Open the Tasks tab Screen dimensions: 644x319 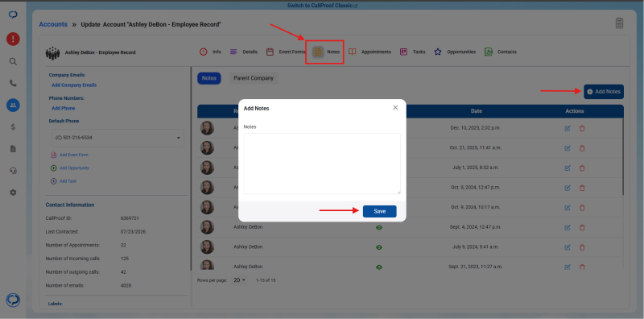(413, 52)
